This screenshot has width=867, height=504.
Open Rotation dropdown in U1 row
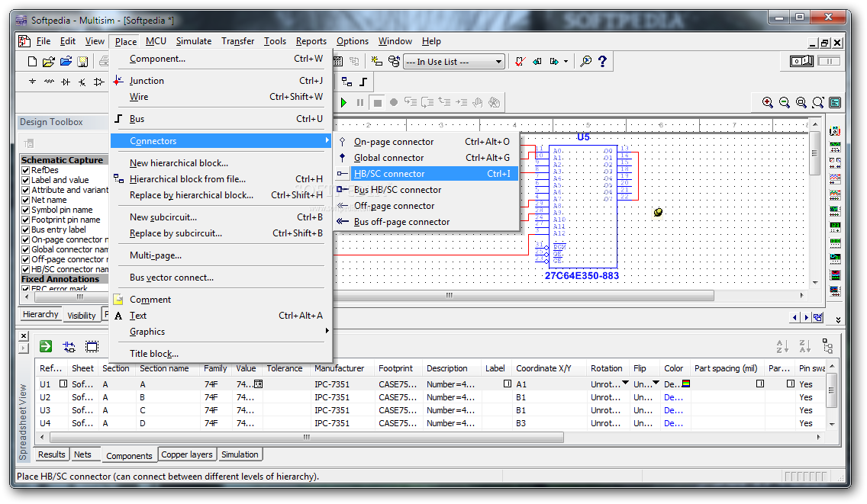[625, 383]
